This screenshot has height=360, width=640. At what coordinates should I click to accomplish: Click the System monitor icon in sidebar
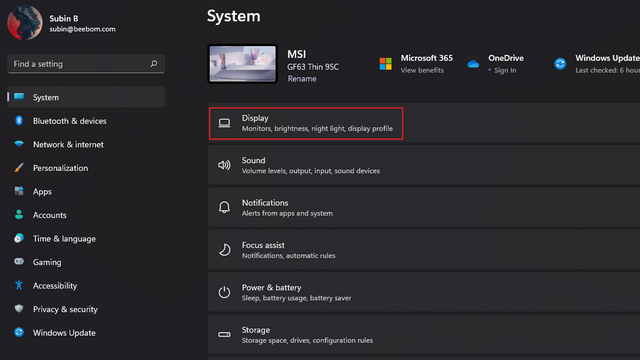[x=19, y=97]
